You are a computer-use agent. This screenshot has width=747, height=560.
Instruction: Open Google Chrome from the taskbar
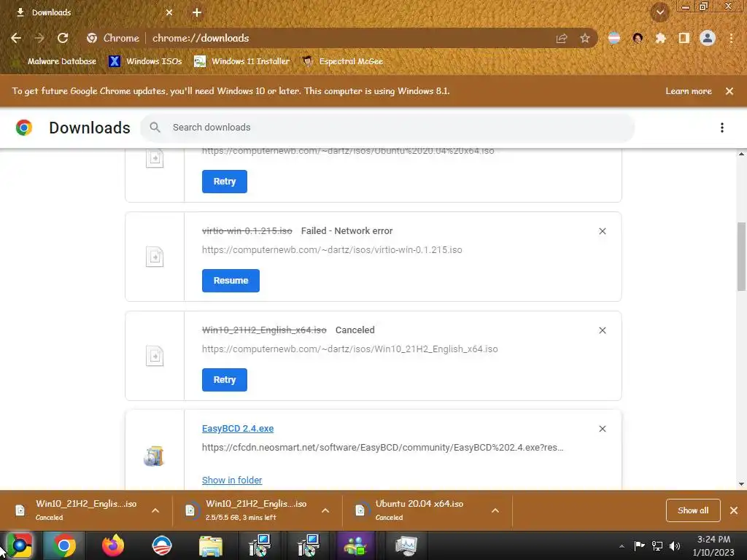(64, 545)
